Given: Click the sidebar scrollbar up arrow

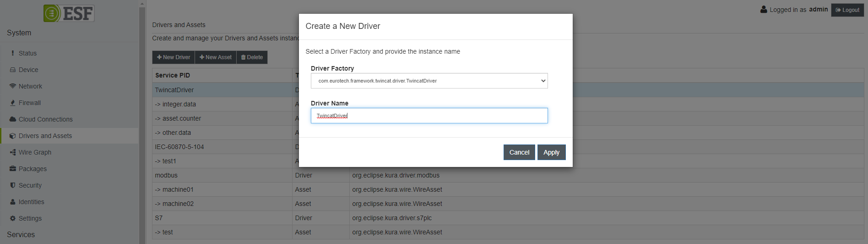Looking at the screenshot, I should coord(142,3).
